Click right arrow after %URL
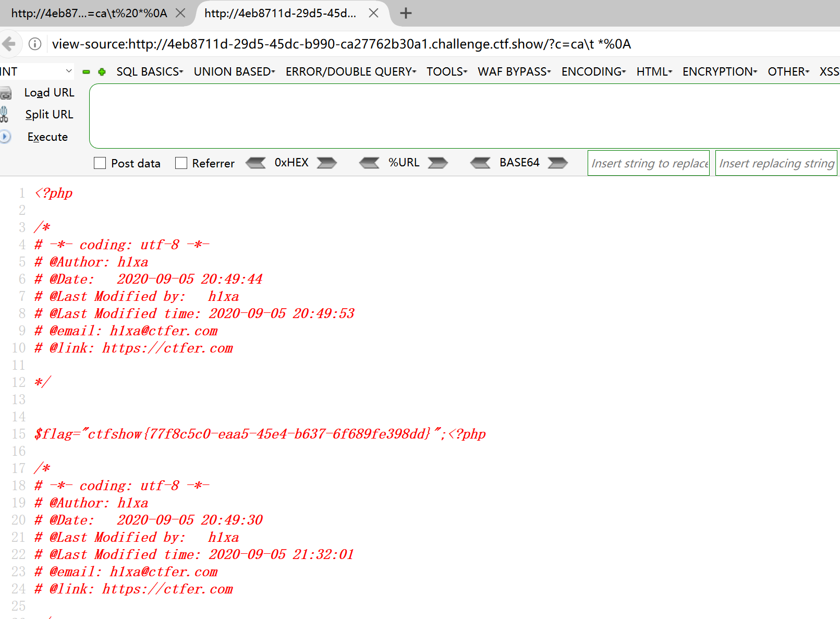This screenshot has height=619, width=840. pos(438,163)
